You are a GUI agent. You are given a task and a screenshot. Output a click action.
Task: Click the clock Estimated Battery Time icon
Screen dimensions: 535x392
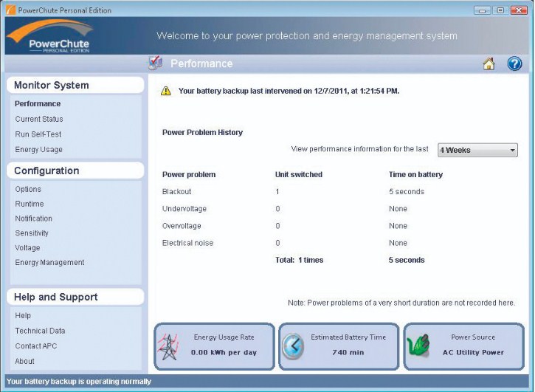tap(293, 346)
